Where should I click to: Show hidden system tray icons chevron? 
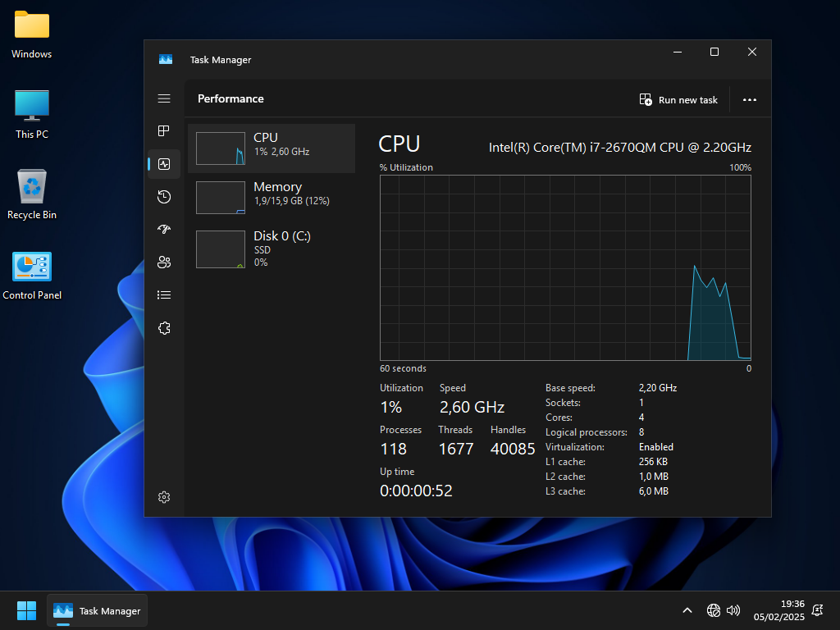point(687,610)
